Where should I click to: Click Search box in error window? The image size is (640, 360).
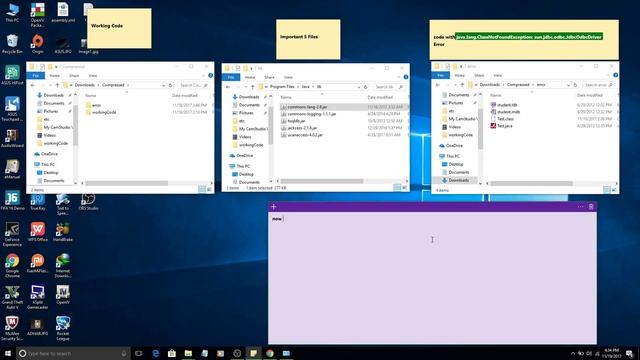point(599,85)
